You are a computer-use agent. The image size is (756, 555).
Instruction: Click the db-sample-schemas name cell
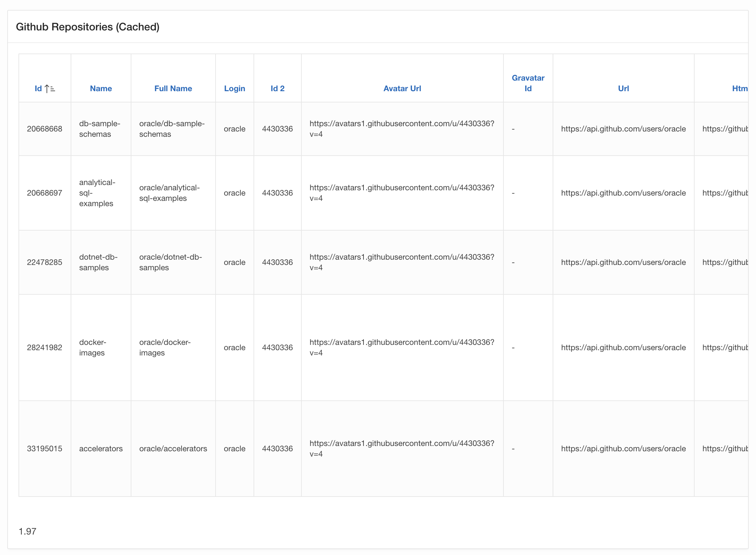point(99,129)
